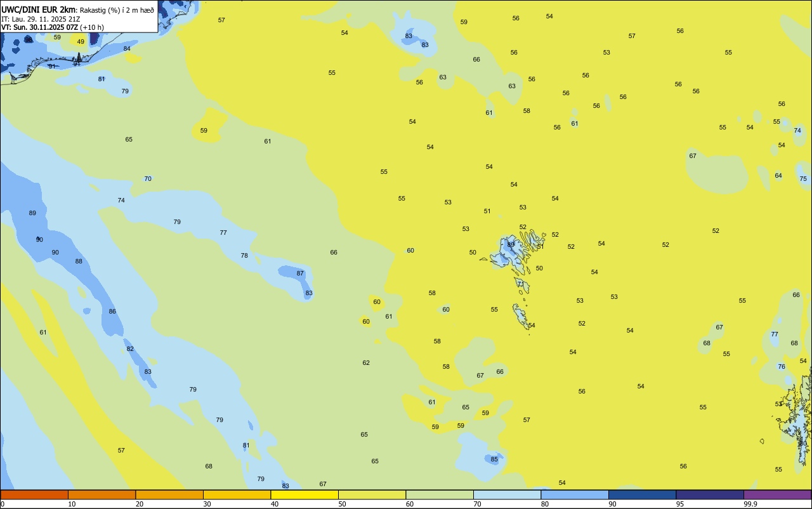Image resolution: width=812 pixels, height=509 pixels.
Task: Select the 80–90 medium blue legend swatch
Action: pyautogui.click(x=575, y=494)
